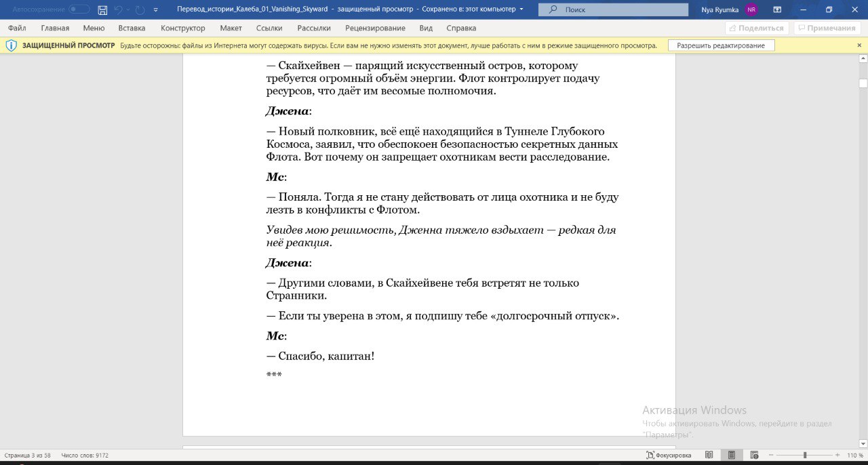Click the line starting — Поняла. Тогда
This screenshot has width=868, height=465.
(x=442, y=204)
